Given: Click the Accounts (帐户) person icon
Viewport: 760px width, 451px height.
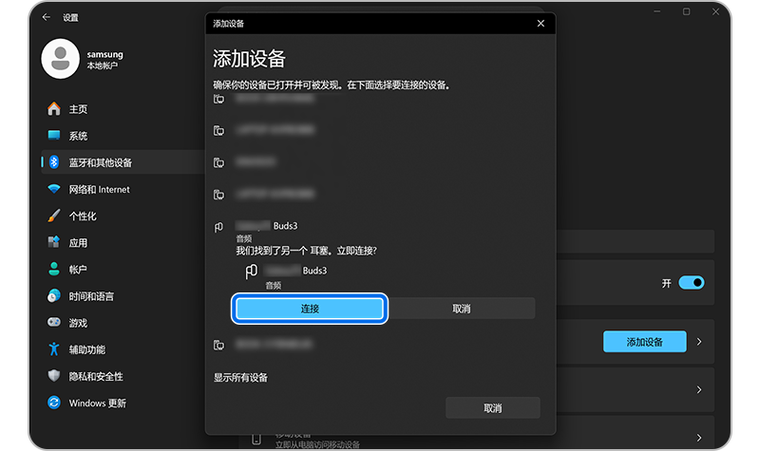Looking at the screenshot, I should coord(54,269).
